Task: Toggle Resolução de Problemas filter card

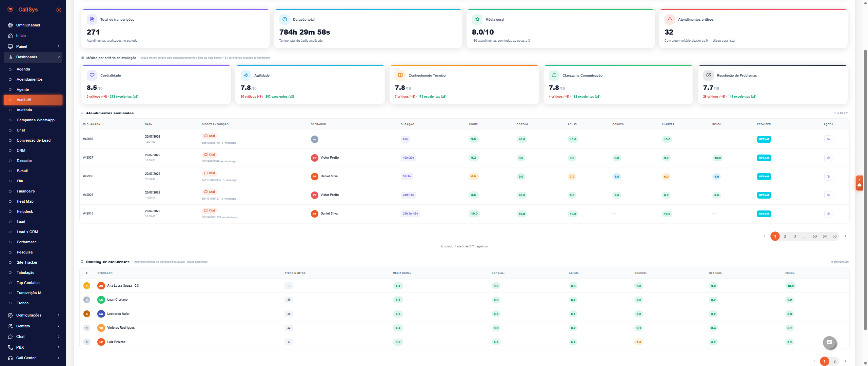Action: (x=773, y=84)
